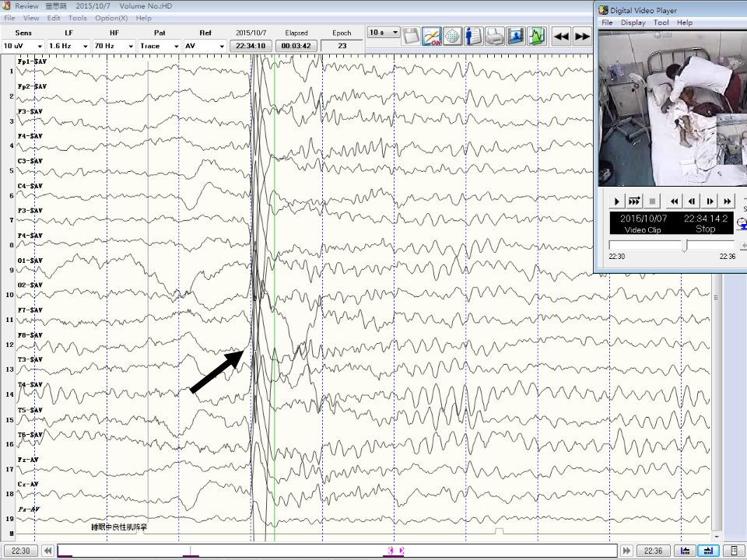This screenshot has height=560, width=747.
Task: Click the Fp1-$AV channel label
Action: 32,61
